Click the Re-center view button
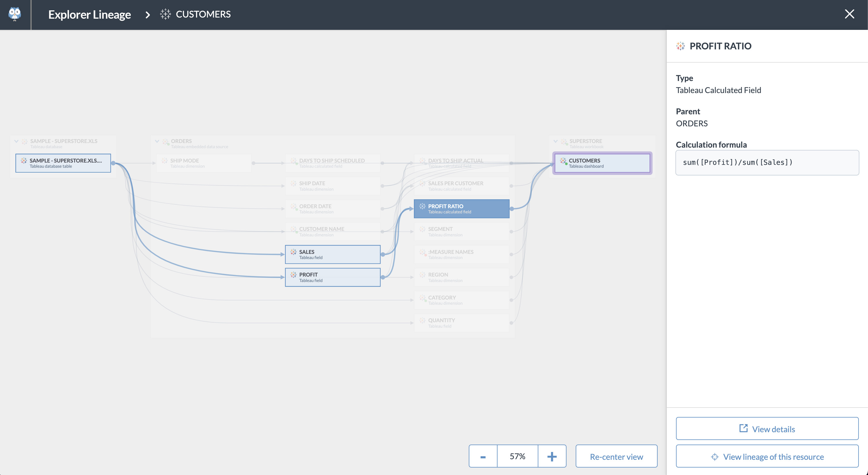Screen dimensions: 868x475 616,456
